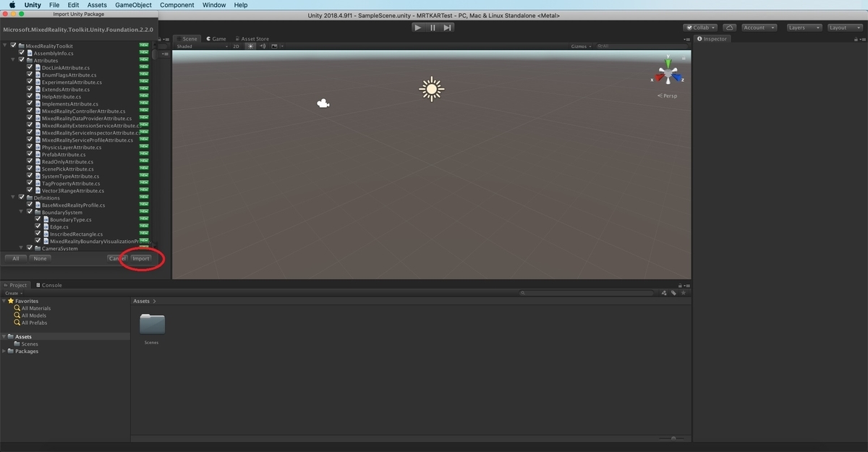Open the Help menu
The width and height of the screenshot is (868, 452).
point(241,5)
